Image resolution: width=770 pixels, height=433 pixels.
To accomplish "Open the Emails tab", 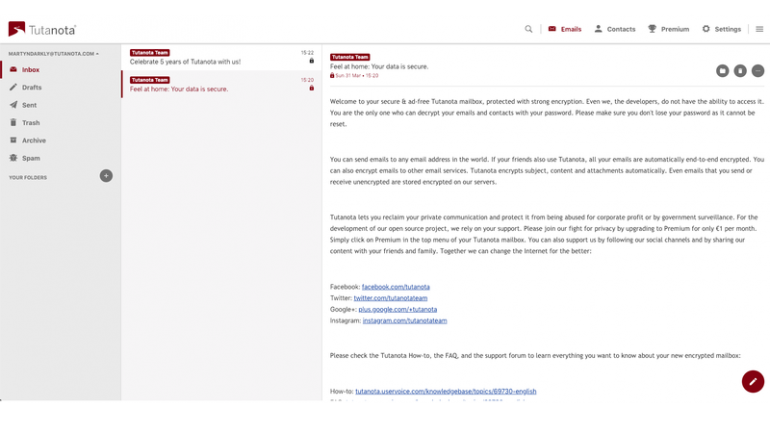I will 565,29.
